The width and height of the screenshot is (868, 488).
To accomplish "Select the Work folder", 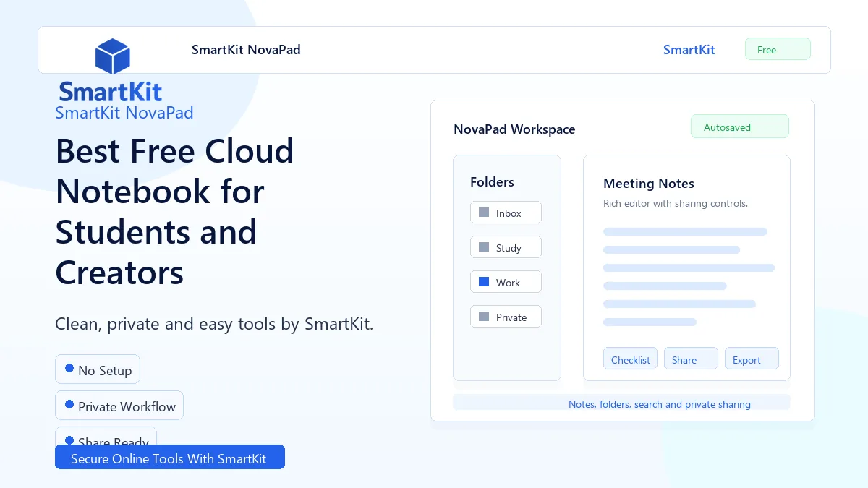I will [x=506, y=282].
